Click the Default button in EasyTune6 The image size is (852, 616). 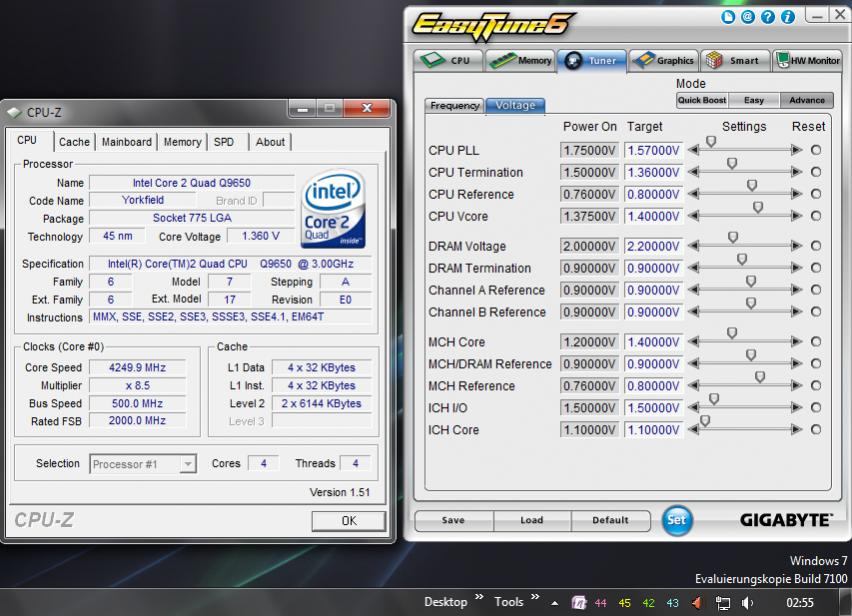[x=610, y=520]
